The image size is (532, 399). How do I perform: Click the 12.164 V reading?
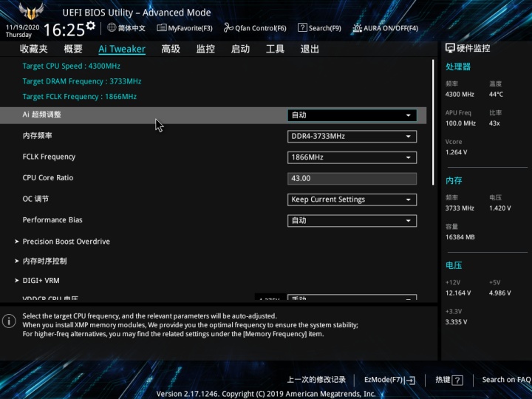458,293
